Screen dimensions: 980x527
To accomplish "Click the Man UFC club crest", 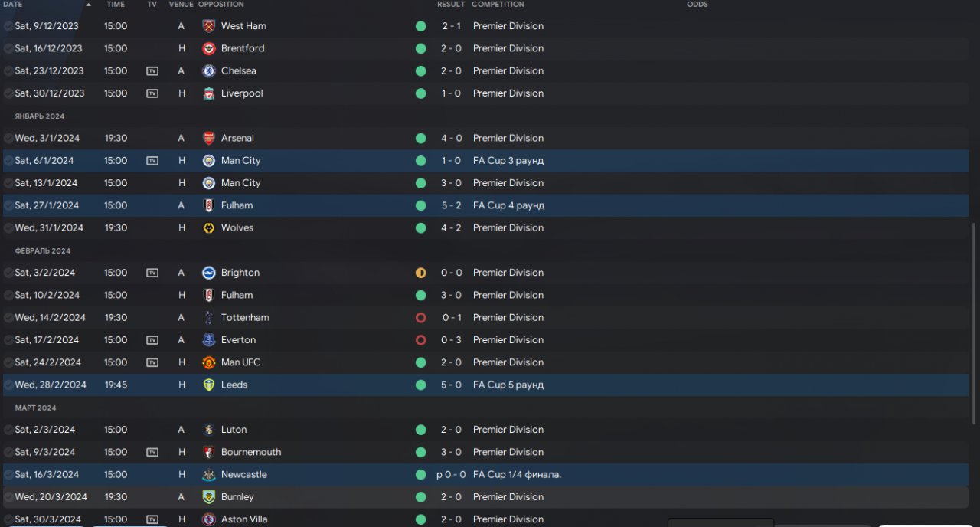I will 208,362.
